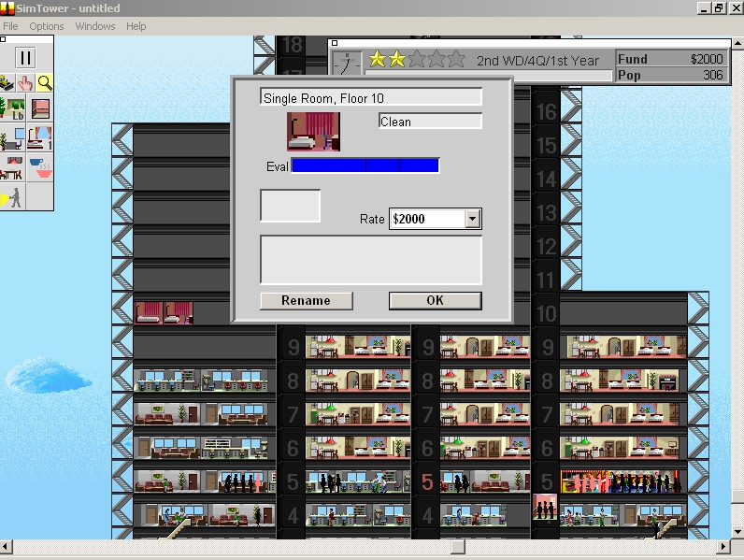Image resolution: width=744 pixels, height=560 pixels.
Task: Choose the floor build tool
Action: (x=40, y=108)
